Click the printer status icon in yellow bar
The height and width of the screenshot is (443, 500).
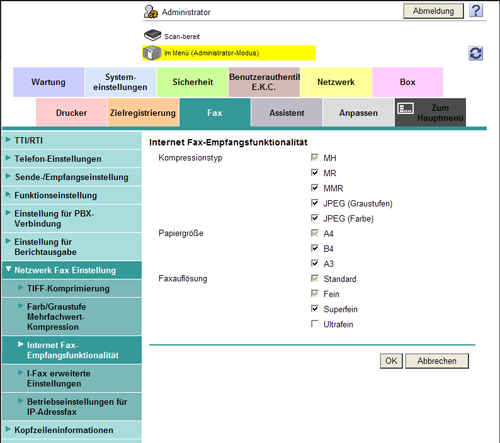152,53
